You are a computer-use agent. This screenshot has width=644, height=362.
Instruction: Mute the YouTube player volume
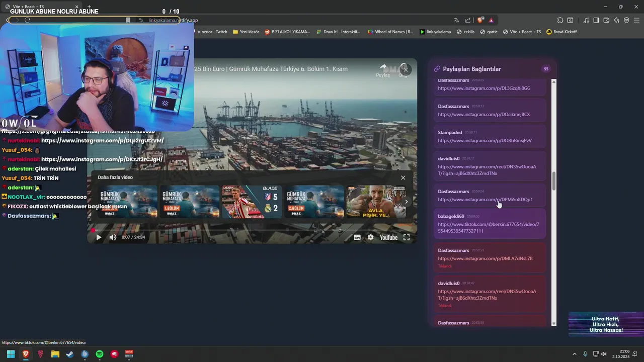[x=113, y=237]
